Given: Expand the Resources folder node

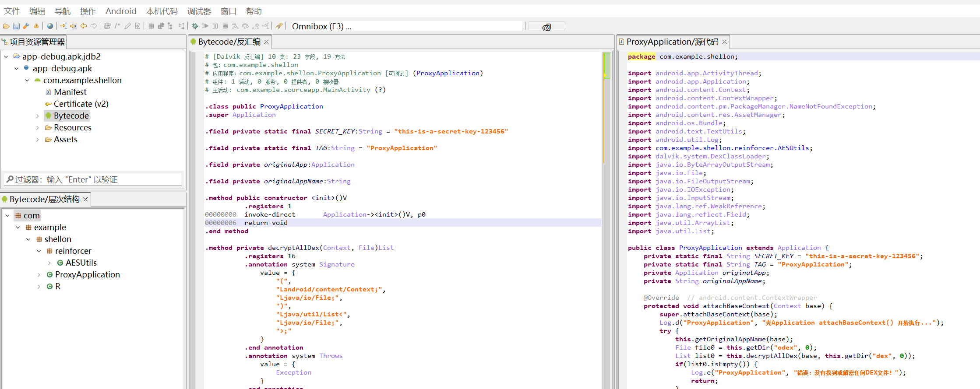Looking at the screenshot, I should coord(38,128).
